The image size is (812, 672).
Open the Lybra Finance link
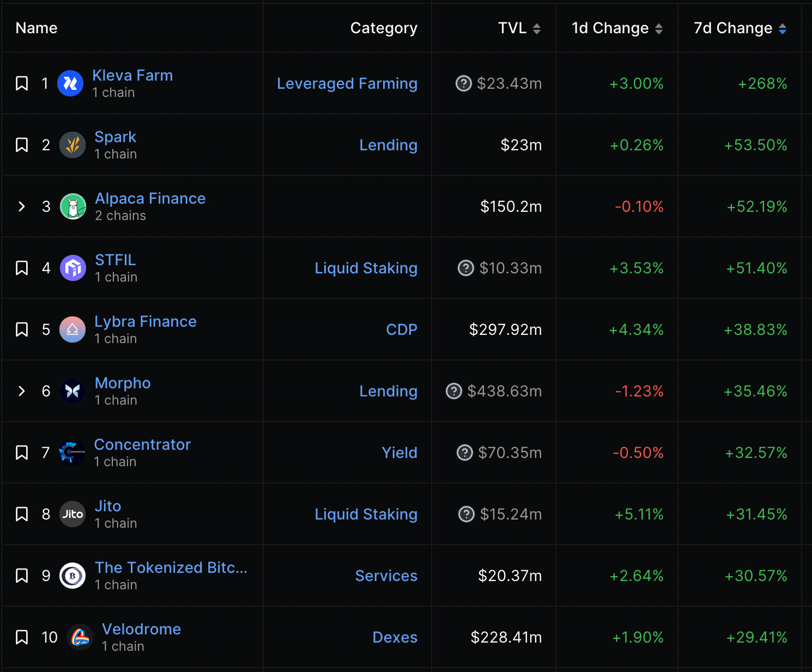[146, 321]
